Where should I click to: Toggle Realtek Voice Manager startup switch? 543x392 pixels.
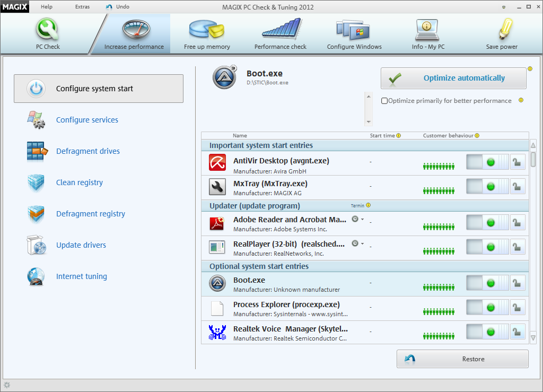(x=488, y=332)
